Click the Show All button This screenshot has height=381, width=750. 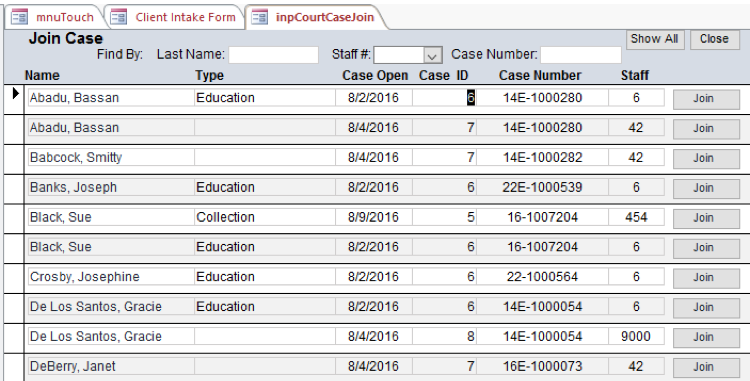pos(655,39)
